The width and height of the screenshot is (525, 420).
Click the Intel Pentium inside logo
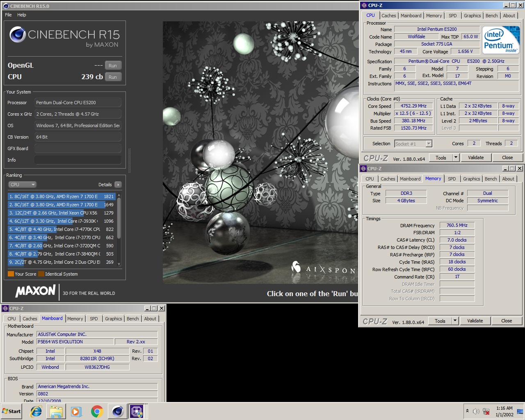coord(501,40)
